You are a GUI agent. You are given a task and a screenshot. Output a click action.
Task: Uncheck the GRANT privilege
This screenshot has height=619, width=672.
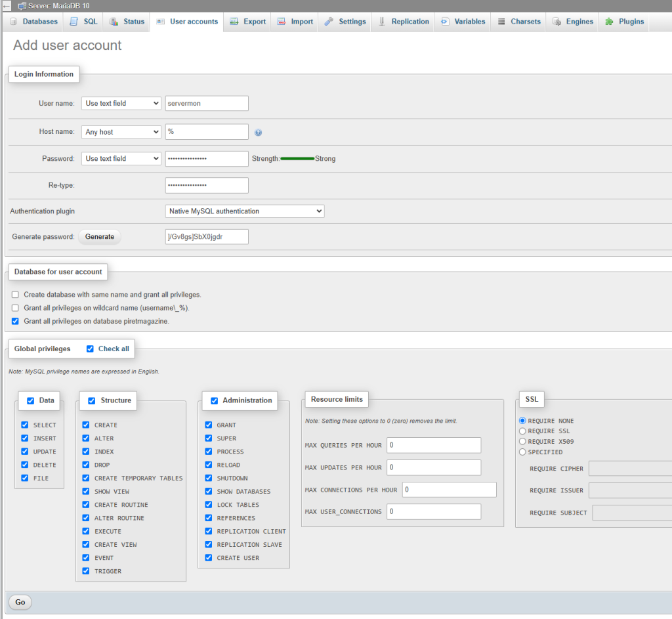209,425
